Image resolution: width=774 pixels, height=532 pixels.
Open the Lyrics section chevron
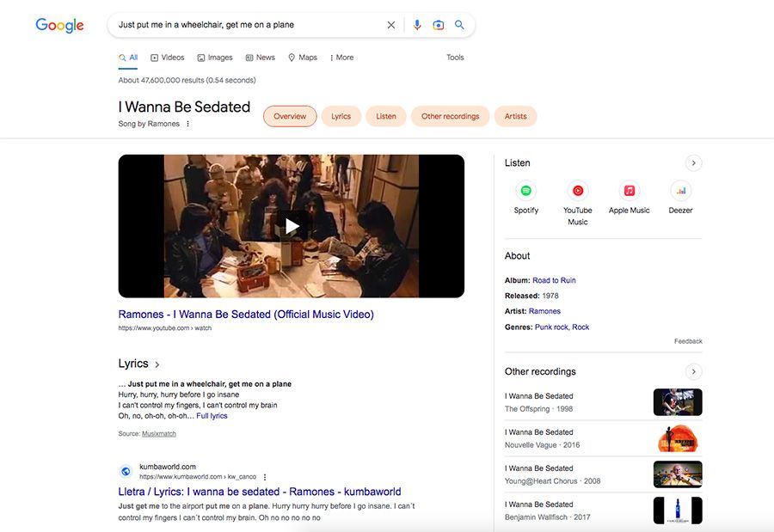(157, 364)
